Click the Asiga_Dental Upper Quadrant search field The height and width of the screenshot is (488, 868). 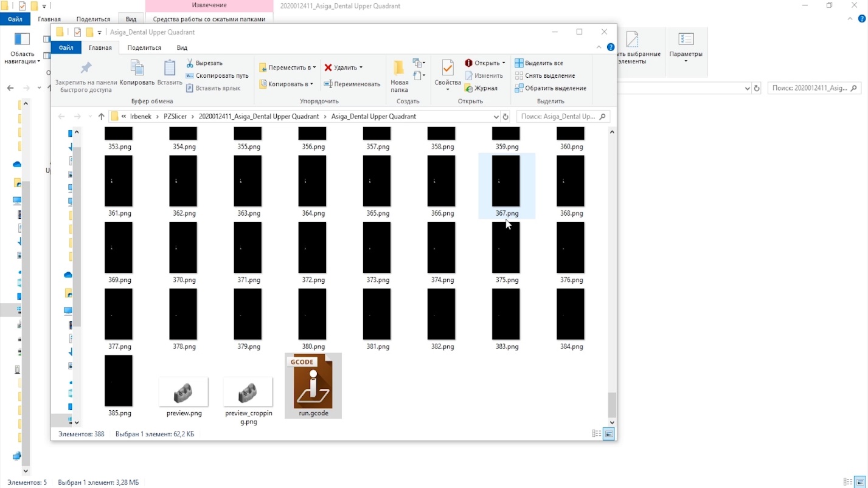coord(557,117)
